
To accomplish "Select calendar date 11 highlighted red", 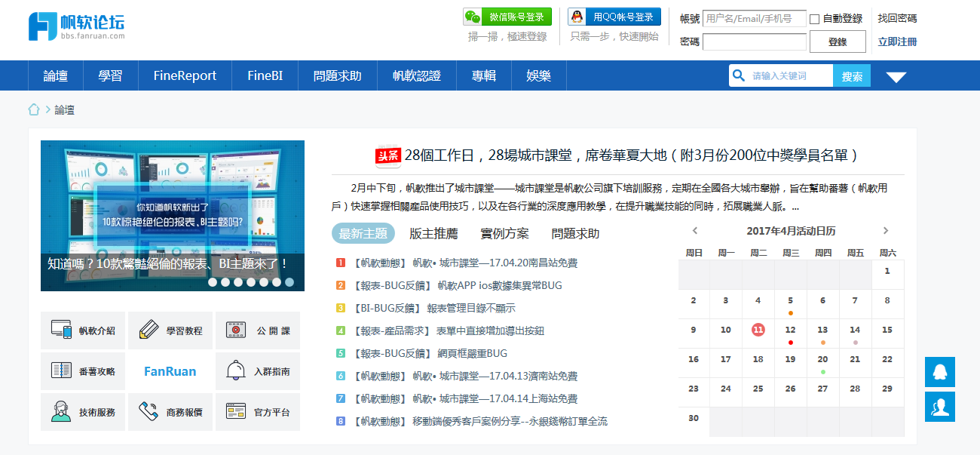I will pyautogui.click(x=758, y=330).
